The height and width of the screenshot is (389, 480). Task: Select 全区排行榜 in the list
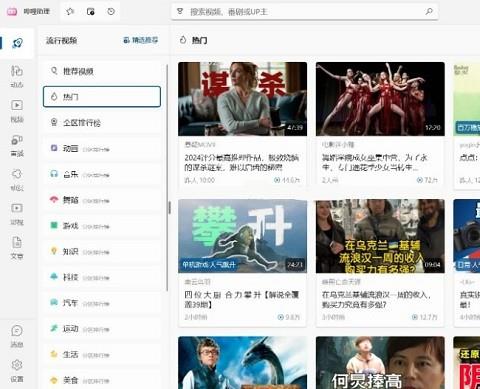tap(102, 123)
